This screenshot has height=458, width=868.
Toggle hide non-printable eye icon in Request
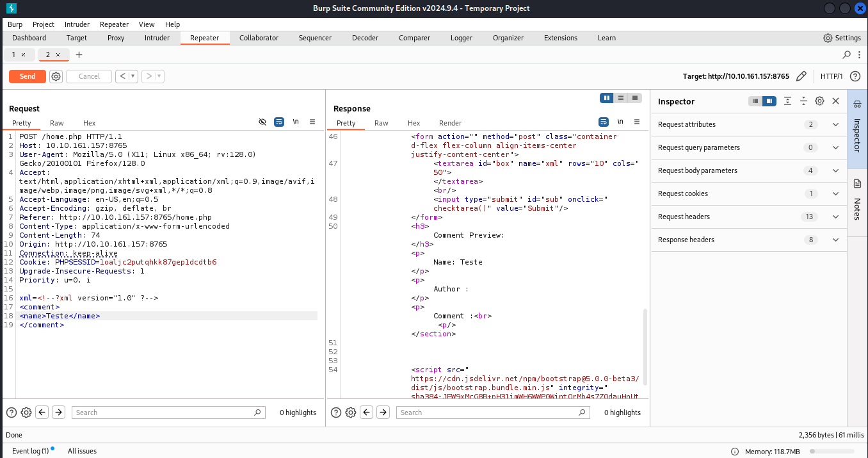pos(262,122)
